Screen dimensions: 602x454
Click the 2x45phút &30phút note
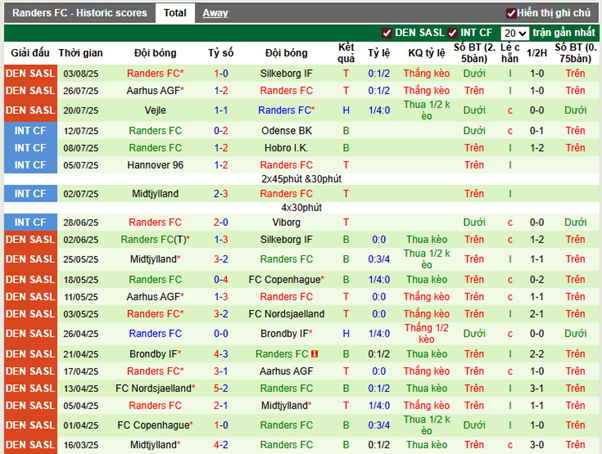click(301, 179)
